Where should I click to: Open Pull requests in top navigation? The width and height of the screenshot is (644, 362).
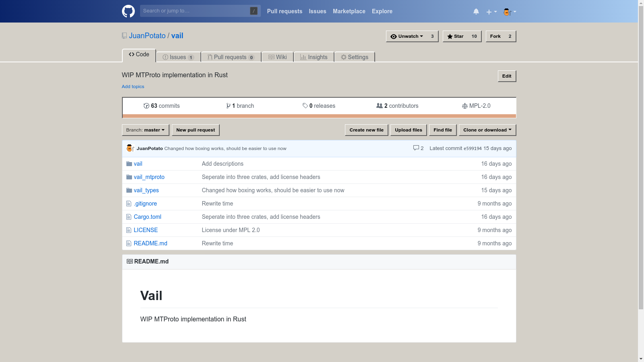pos(285,11)
